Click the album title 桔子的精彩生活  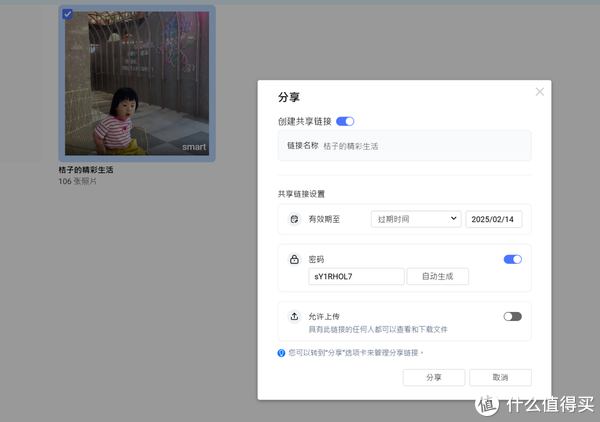pyautogui.click(x=86, y=170)
